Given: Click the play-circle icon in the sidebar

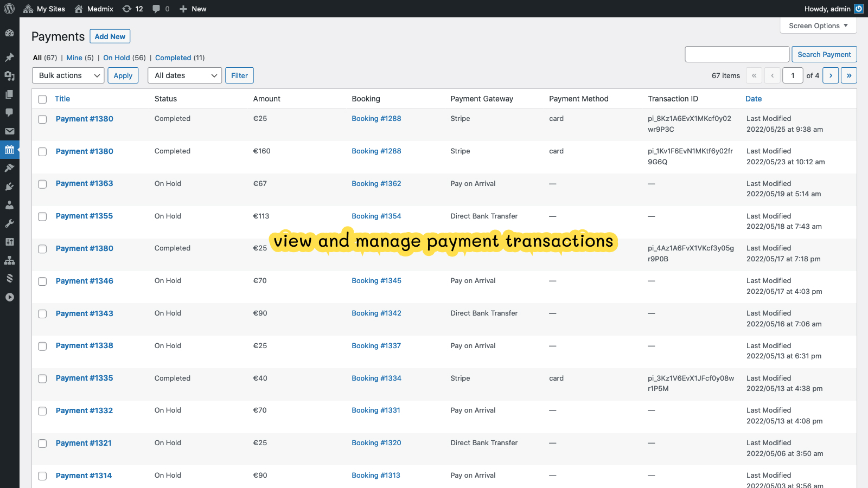Looking at the screenshot, I should pyautogui.click(x=9, y=297).
